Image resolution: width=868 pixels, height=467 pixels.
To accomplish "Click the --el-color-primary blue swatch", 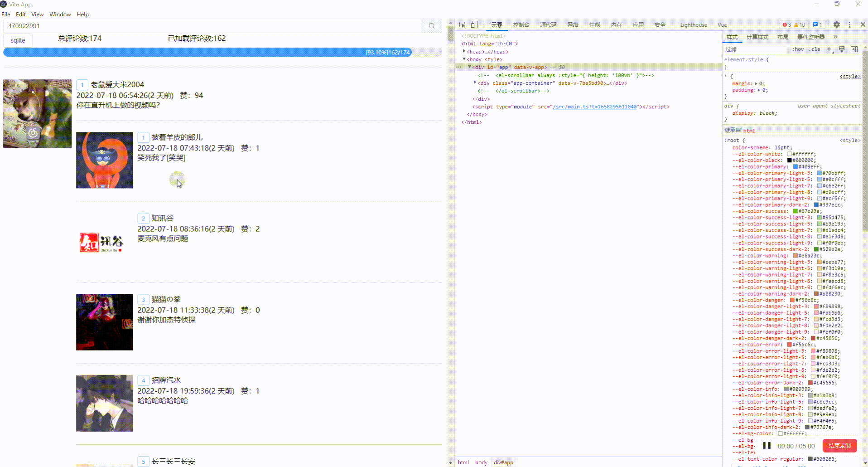I will 795,166.
